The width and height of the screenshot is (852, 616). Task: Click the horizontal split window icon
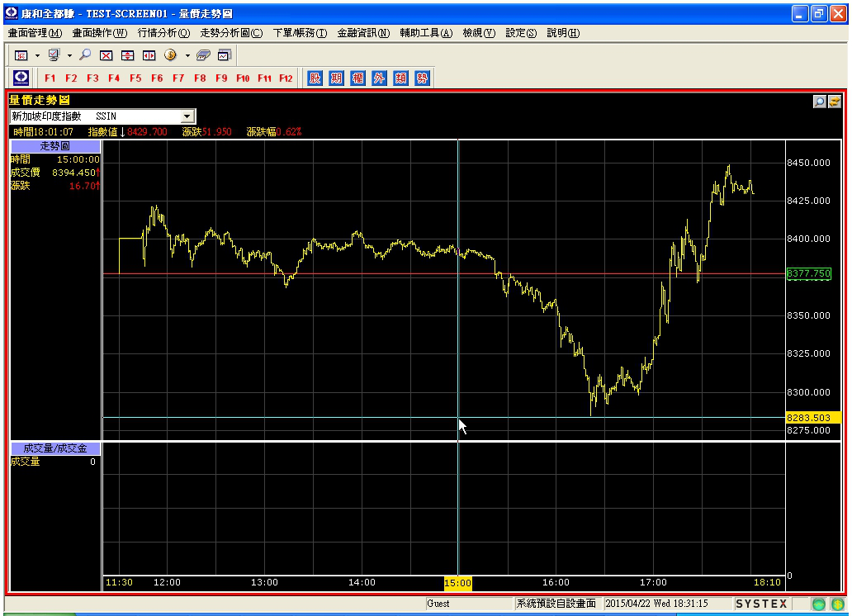127,55
